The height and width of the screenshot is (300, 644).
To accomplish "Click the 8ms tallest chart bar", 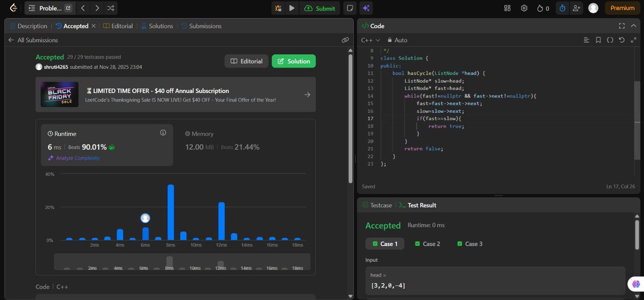I will point(171,212).
